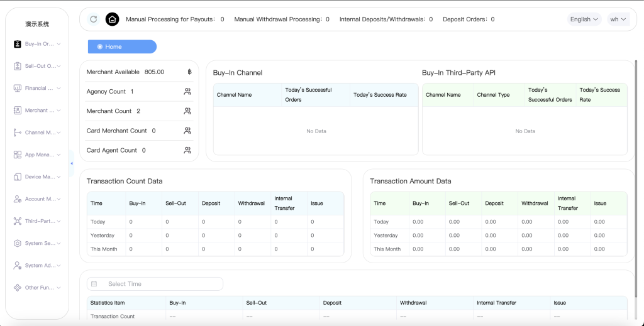Expand the Buy-In Orders menu chevron
644x326 pixels.
(58, 44)
